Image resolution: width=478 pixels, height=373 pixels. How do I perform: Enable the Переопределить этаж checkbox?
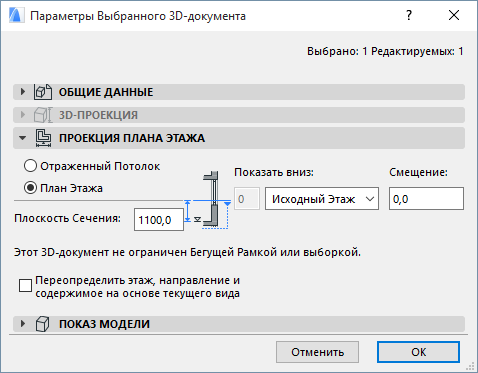tap(25, 286)
